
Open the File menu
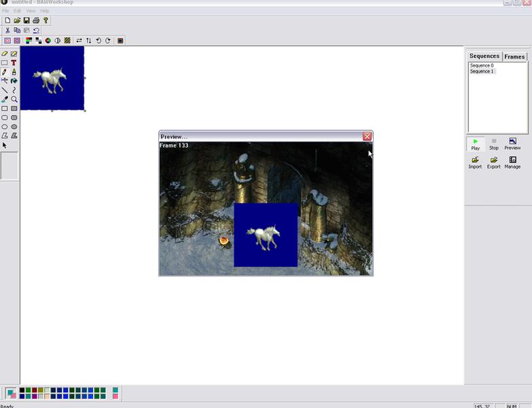(5, 11)
